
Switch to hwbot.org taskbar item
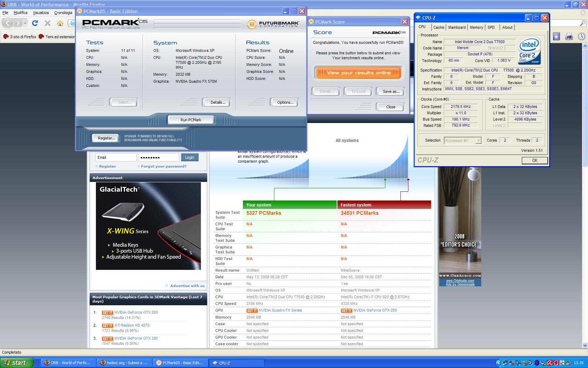click(x=124, y=363)
